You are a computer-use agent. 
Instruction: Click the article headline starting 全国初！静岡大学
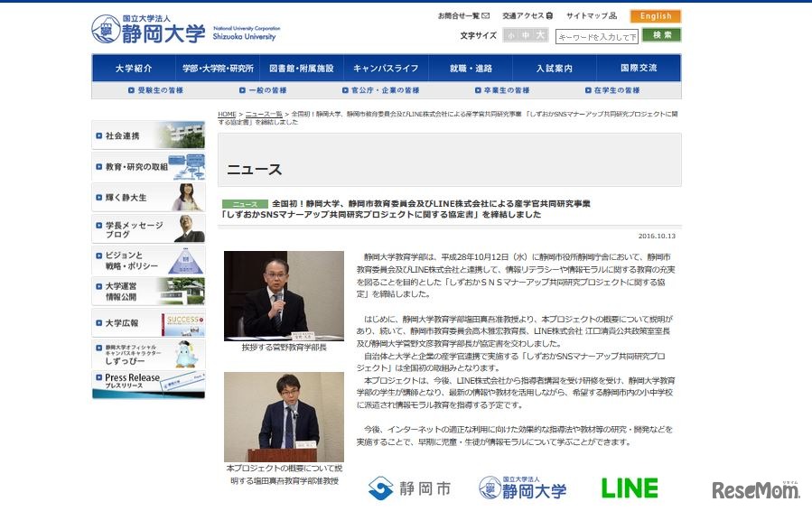coord(406,209)
